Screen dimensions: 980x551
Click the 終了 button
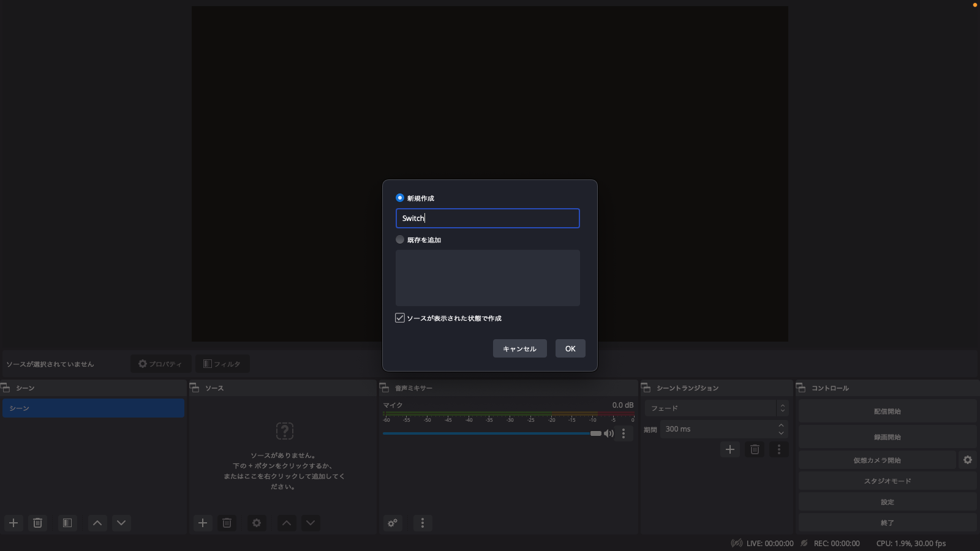coord(888,523)
